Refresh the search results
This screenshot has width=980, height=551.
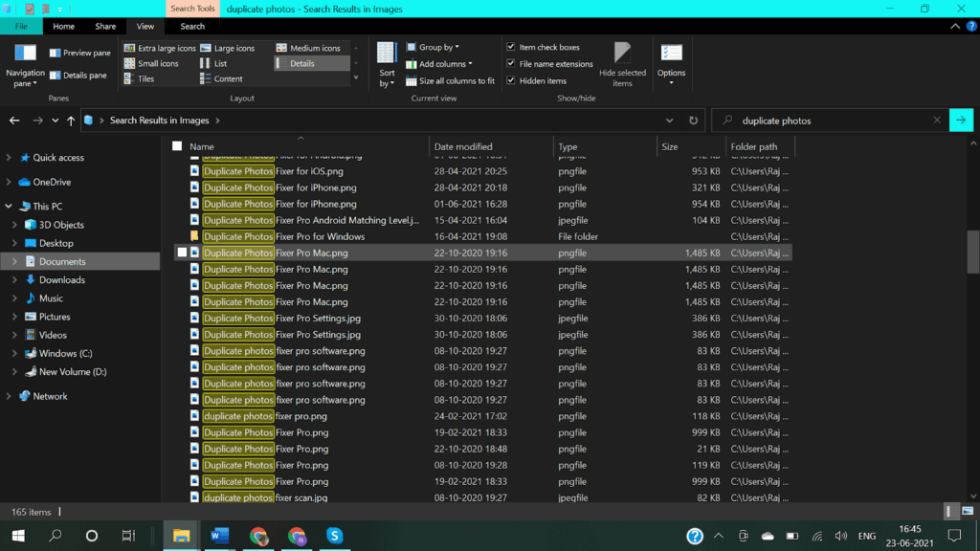693,121
